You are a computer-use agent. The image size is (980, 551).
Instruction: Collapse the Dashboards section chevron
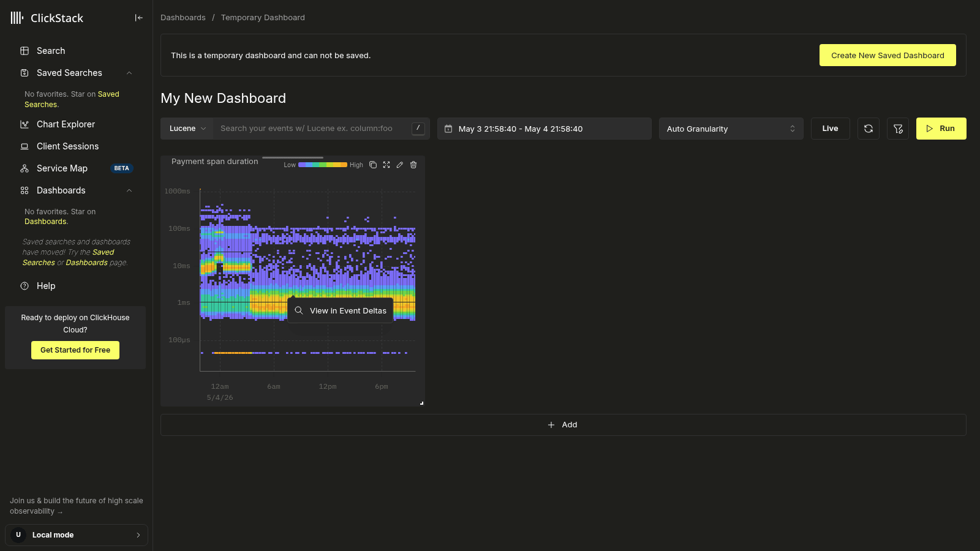click(x=129, y=190)
